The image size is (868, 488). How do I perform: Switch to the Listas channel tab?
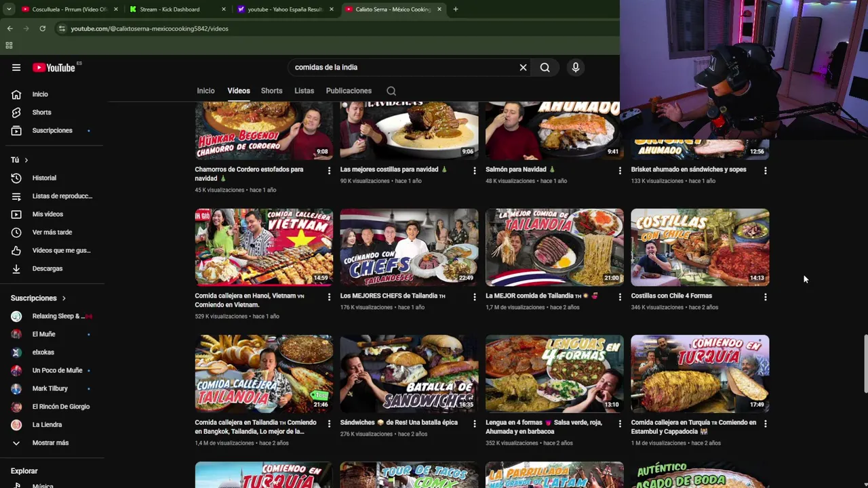click(x=304, y=91)
